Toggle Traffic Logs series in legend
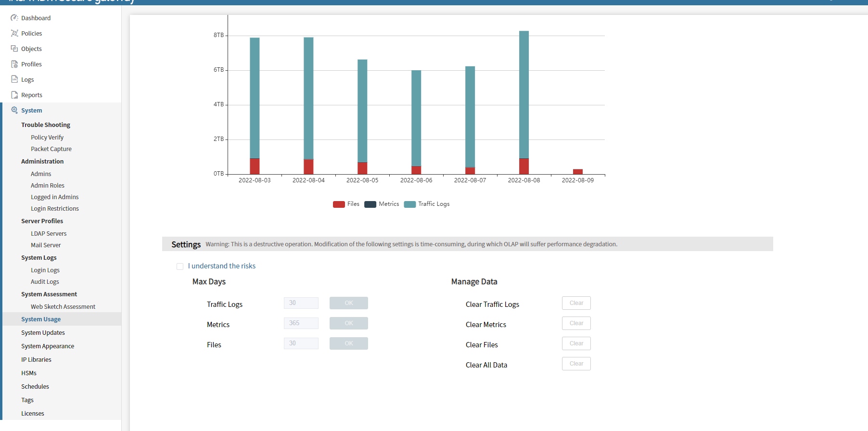Image resolution: width=868 pixels, height=431 pixels. pos(427,204)
